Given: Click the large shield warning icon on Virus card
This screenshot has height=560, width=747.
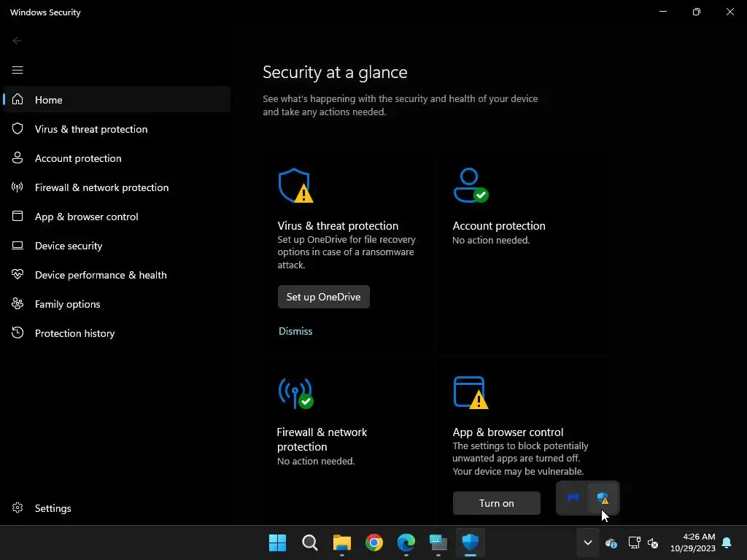Looking at the screenshot, I should coord(295,185).
